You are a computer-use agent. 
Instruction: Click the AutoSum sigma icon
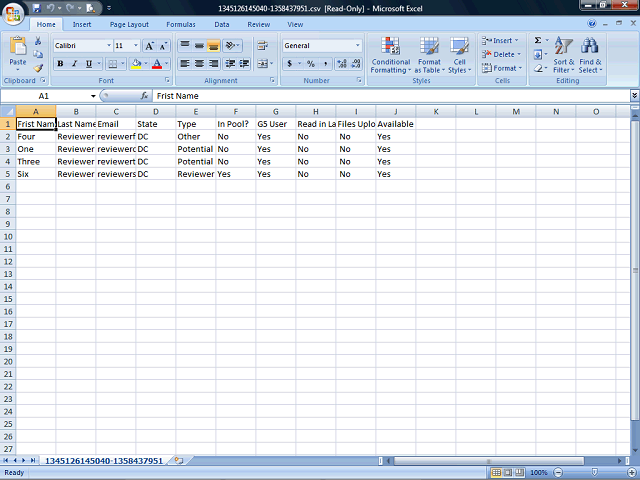tap(538, 41)
